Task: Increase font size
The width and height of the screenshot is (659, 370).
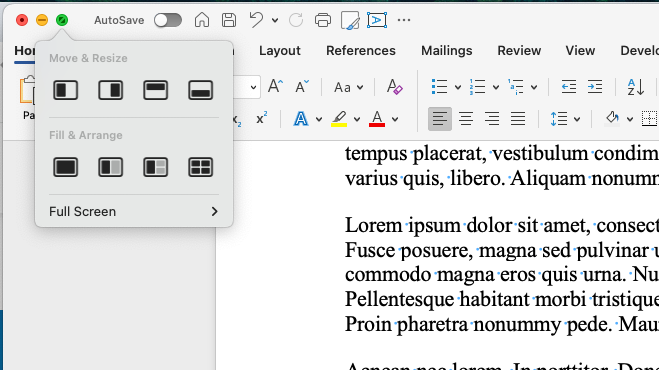Action: 275,87
